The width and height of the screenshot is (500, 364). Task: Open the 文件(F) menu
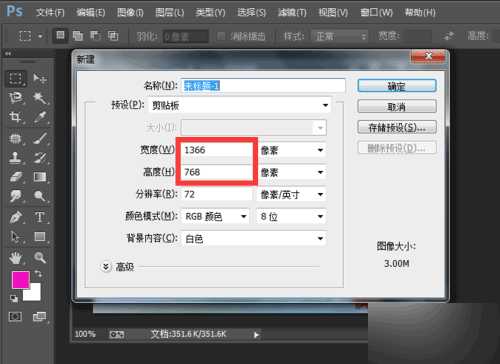coord(50,13)
